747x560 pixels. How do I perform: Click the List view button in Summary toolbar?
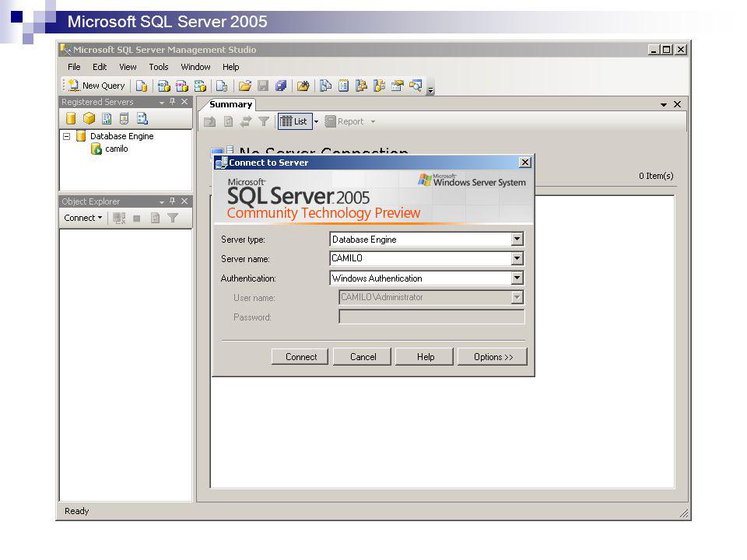[x=294, y=121]
